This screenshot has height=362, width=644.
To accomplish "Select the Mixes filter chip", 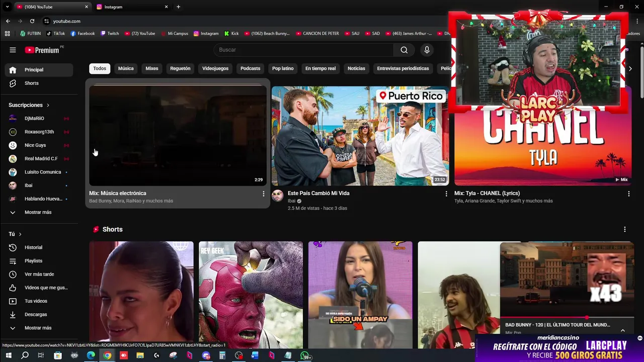I will tap(152, 68).
